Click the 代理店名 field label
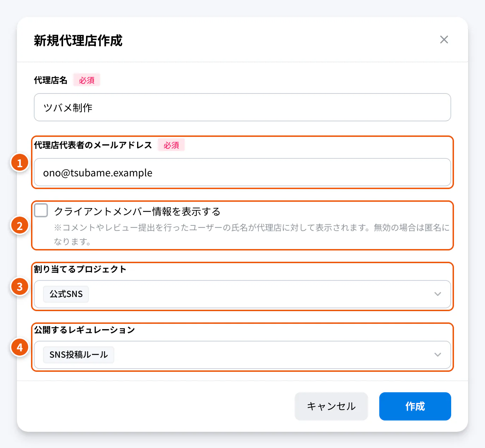 coord(50,80)
